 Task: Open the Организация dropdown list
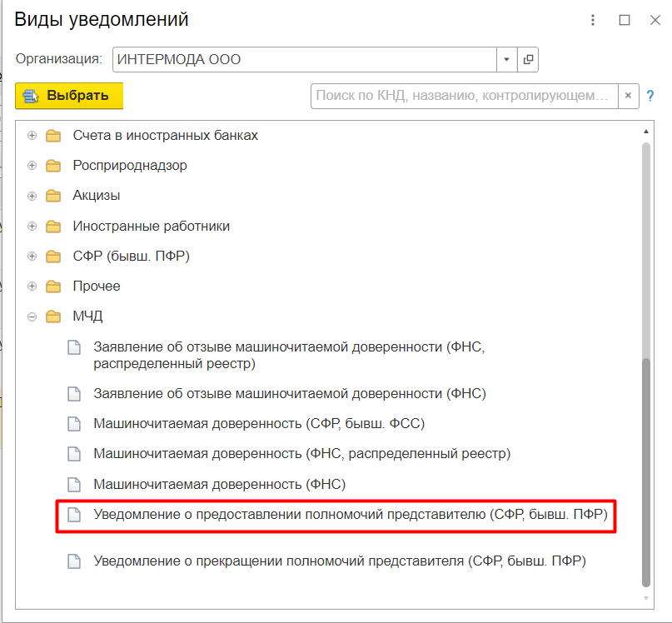507,60
